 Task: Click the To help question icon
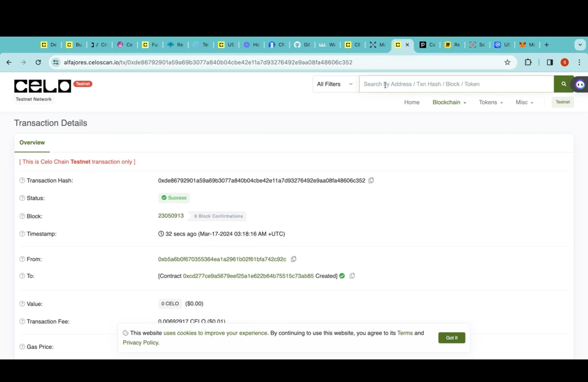(22, 276)
